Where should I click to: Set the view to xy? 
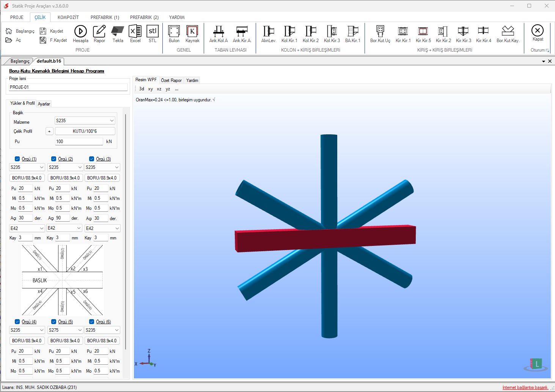pos(151,89)
